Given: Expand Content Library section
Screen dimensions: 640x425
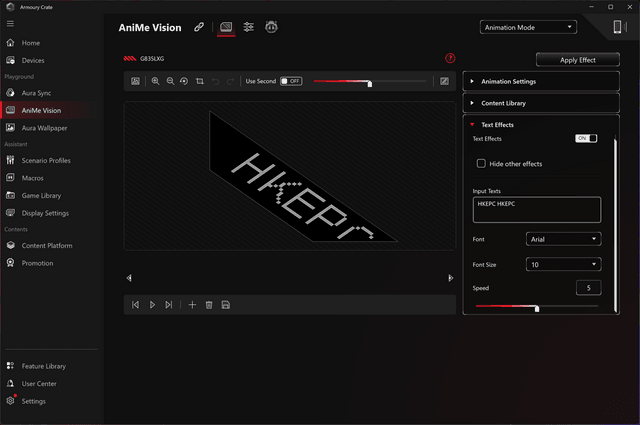Looking at the screenshot, I should [x=541, y=103].
